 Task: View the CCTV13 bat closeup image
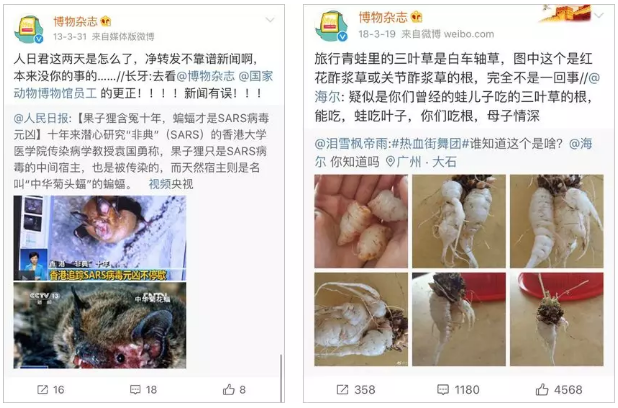[100, 325]
